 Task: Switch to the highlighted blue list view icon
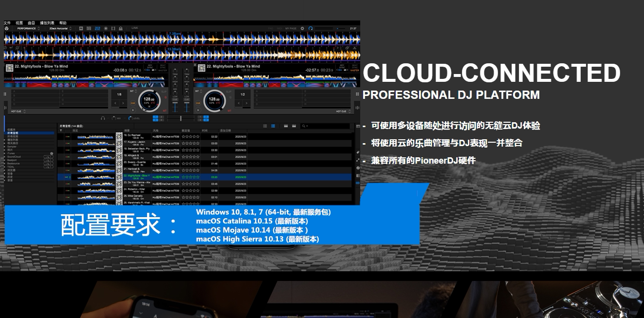coord(273,126)
